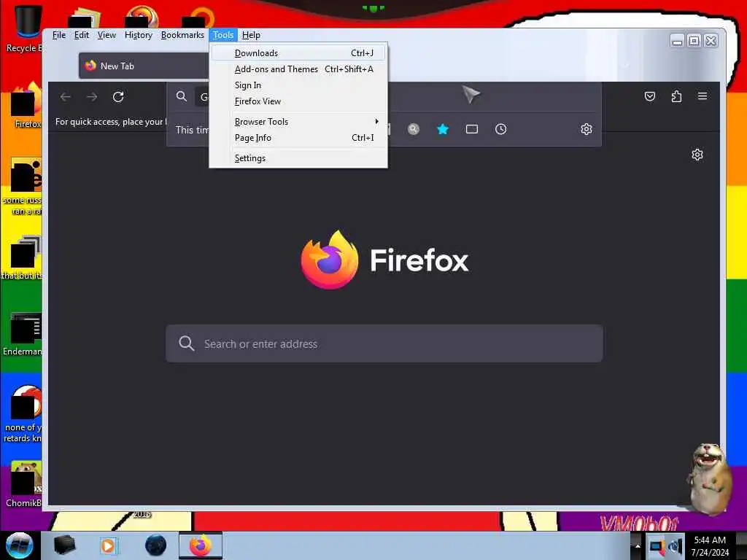The image size is (747, 560).
Task: Close the open Tools menu
Action: tap(223, 35)
